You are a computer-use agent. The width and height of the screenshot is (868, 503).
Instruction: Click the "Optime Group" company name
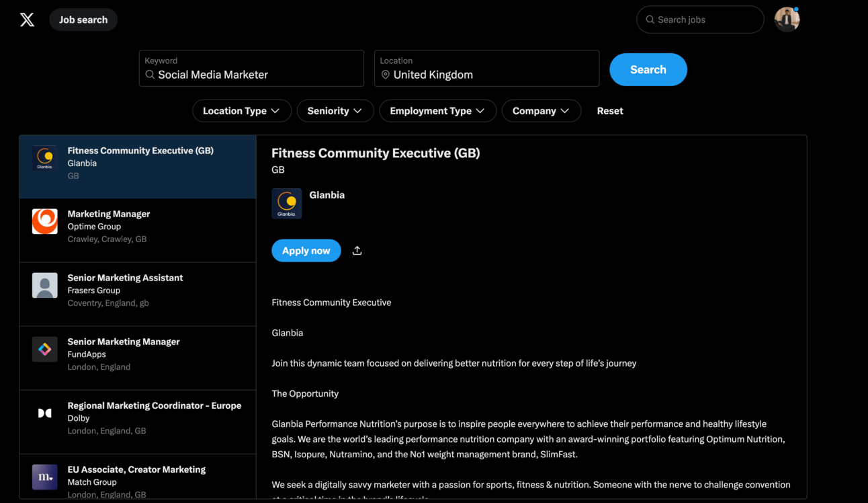pyautogui.click(x=94, y=227)
